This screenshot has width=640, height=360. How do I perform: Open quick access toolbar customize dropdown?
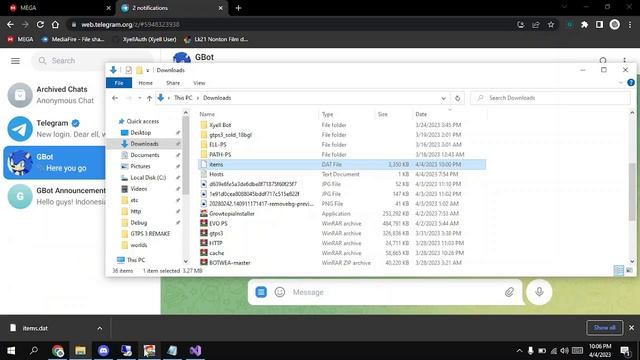click(x=148, y=70)
